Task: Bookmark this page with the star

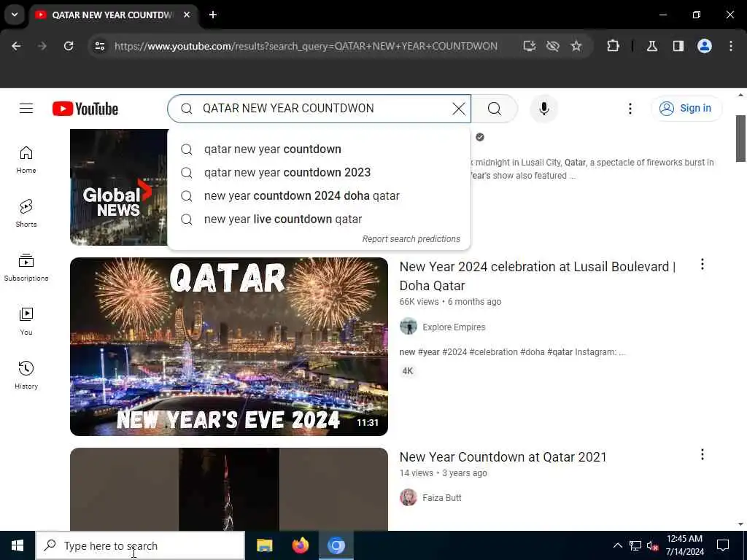Action: (x=576, y=46)
